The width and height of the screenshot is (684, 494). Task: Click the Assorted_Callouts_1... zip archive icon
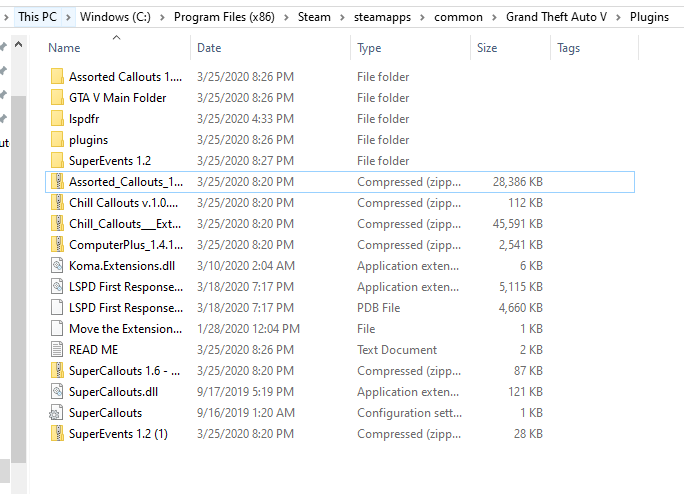pyautogui.click(x=57, y=182)
